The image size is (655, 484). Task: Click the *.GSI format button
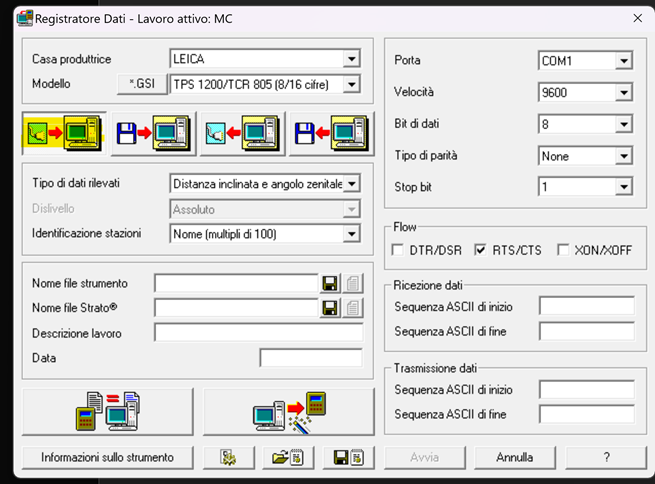[x=143, y=84]
